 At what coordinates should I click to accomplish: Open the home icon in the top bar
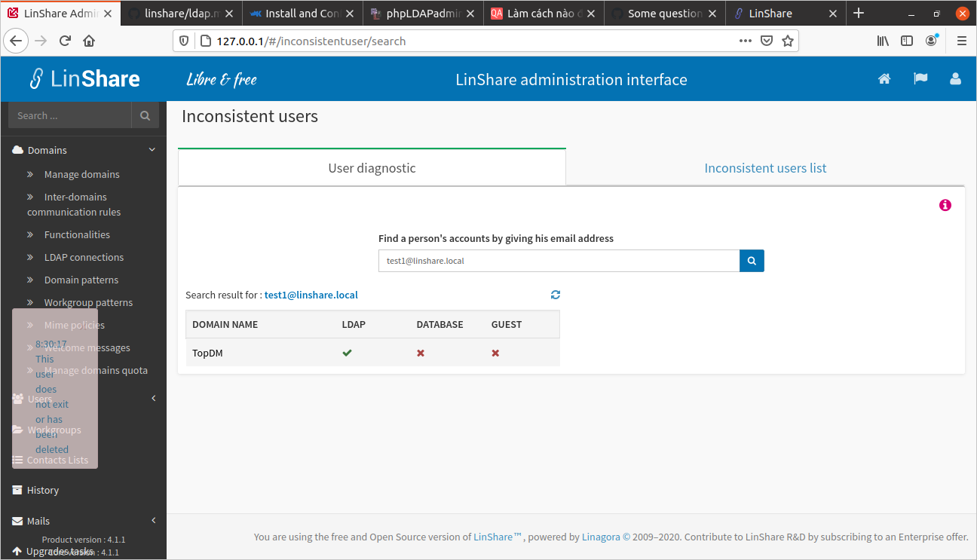[884, 78]
